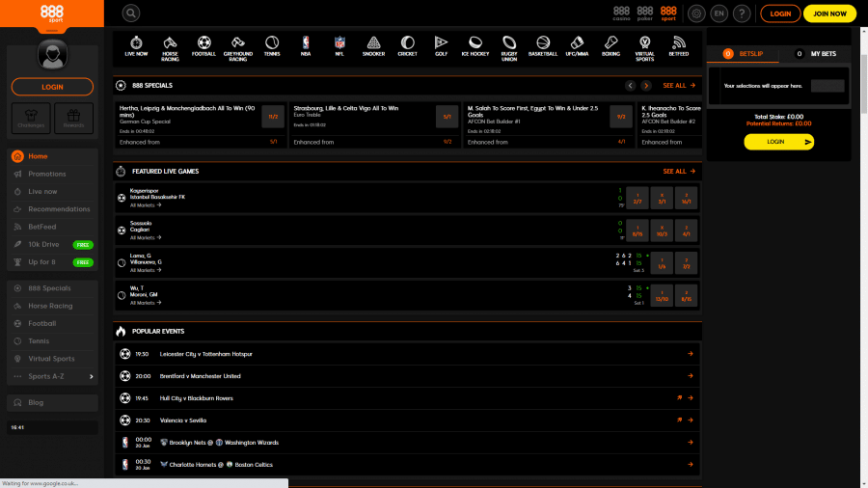Viewport: 868px width, 488px height.
Task: Open Up for 8 free game
Action: coord(53,262)
